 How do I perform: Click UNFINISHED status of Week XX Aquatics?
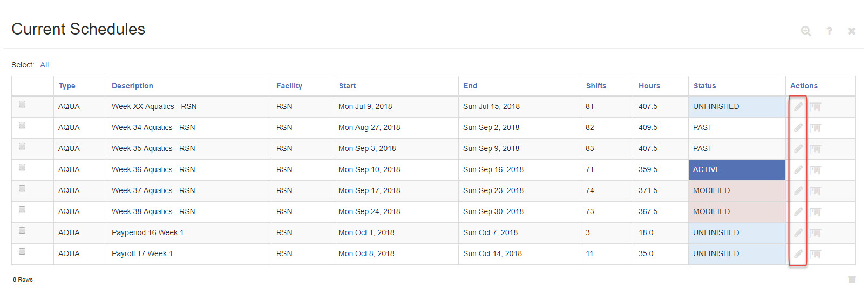pyautogui.click(x=737, y=107)
